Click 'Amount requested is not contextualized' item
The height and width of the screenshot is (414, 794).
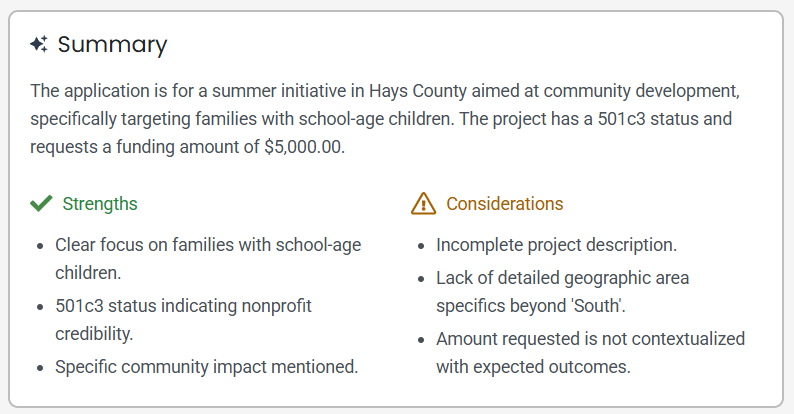590,353
